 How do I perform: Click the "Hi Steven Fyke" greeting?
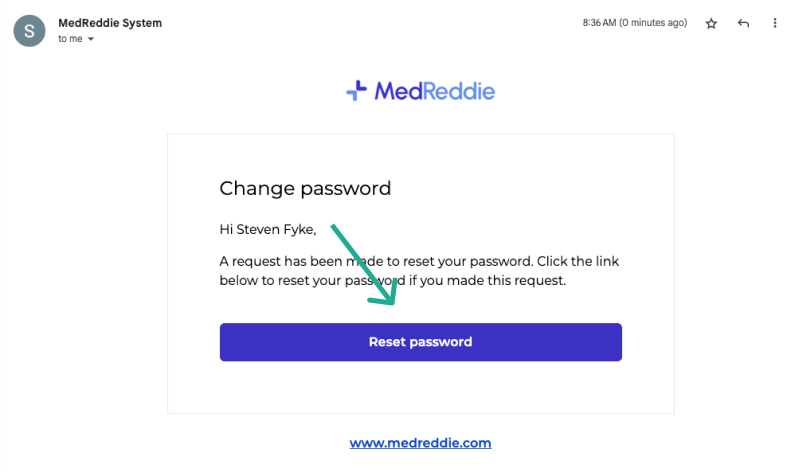click(267, 230)
